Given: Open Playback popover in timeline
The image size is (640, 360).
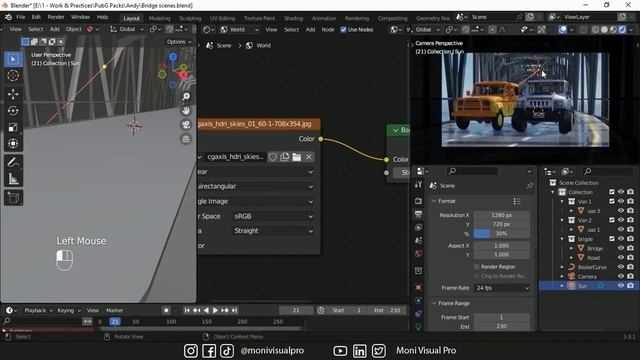Looking at the screenshot, I should pos(38,311).
